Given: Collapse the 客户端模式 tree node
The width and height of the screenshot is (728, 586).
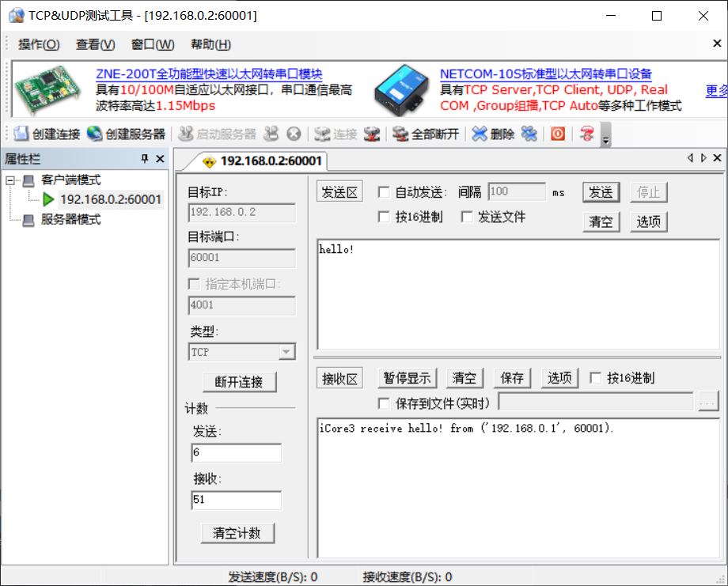Looking at the screenshot, I should pos(10,180).
